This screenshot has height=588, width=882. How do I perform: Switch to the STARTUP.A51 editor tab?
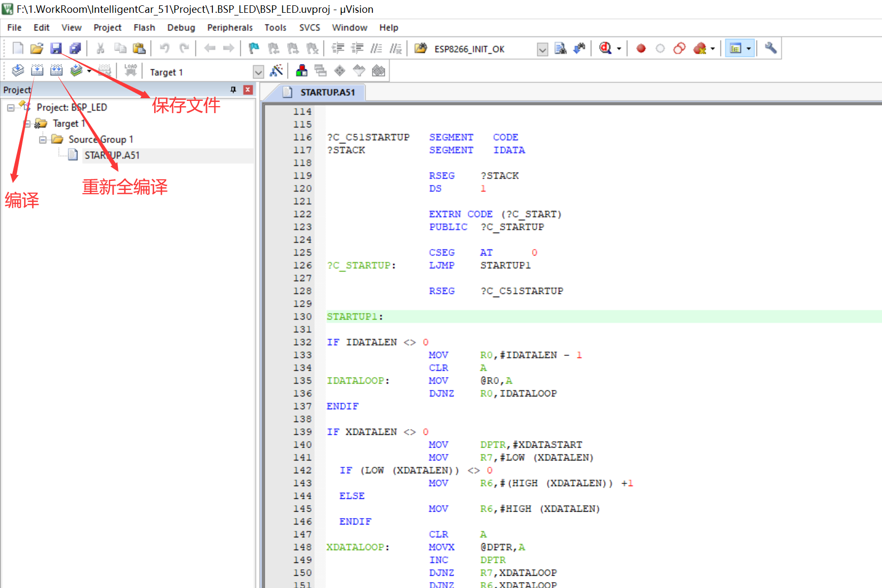(x=319, y=92)
